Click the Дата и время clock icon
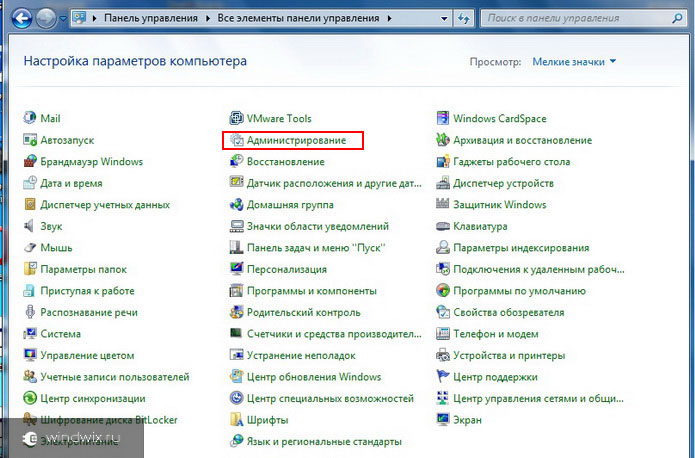This screenshot has height=458, width=695. (x=30, y=183)
